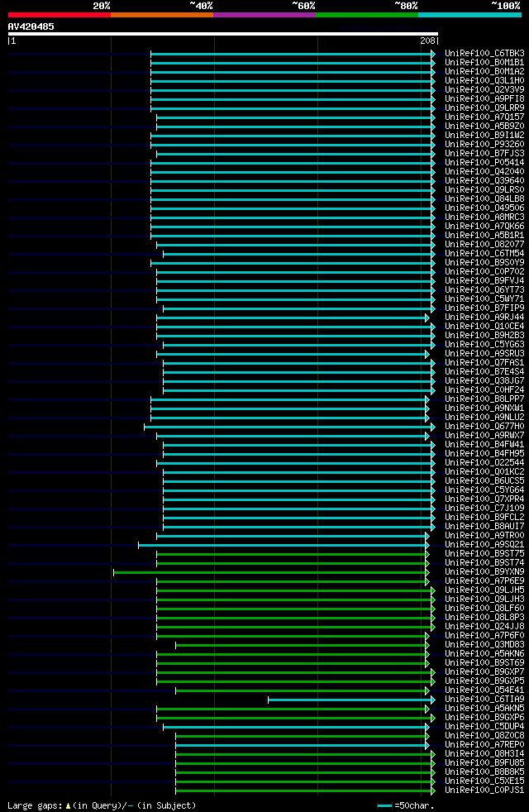Screen dimensions: 529x812
Task: Click the UniRef100_C7J109 entry
Action: tap(484, 509)
